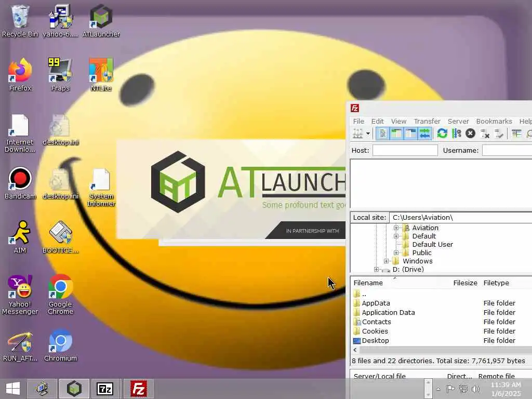Select Aviation in the local tree
The width and height of the screenshot is (532, 399).
tap(425, 228)
